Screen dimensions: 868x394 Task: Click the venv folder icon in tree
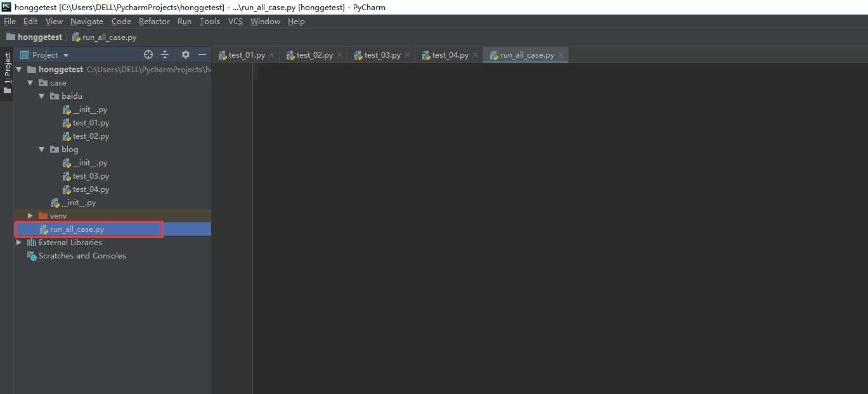[43, 216]
